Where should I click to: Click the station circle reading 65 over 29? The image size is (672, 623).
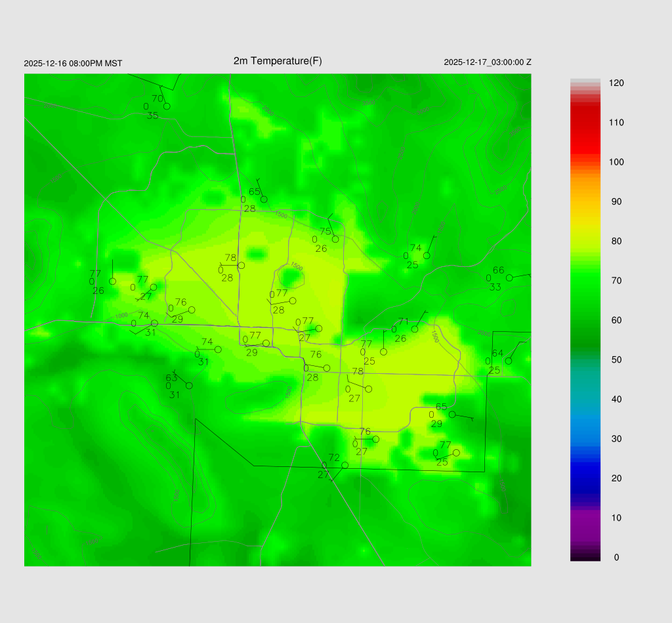(452, 414)
